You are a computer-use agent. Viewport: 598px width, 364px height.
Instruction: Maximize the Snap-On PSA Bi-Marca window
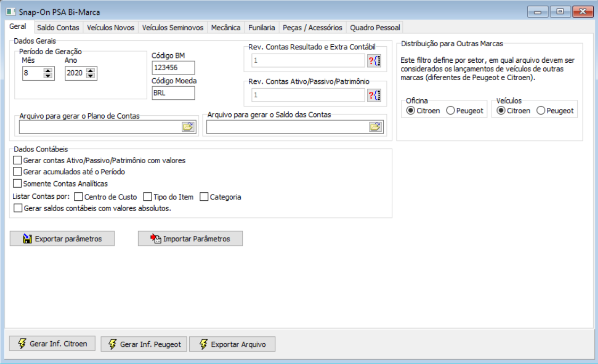(560, 12)
